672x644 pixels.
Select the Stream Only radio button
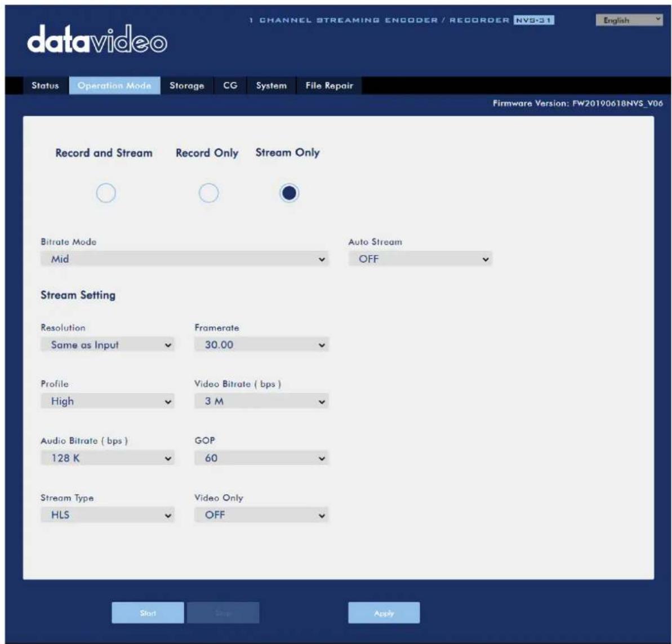[x=290, y=193]
